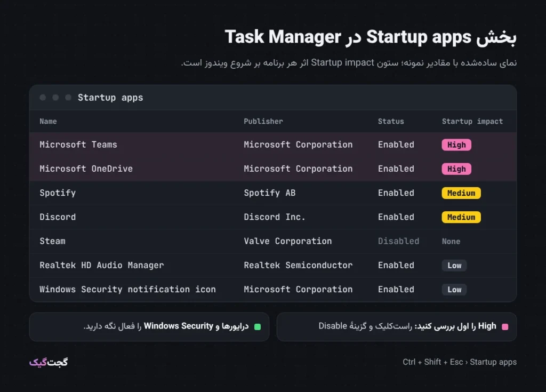Click the Windows Security tip card text
Screen dimensions: 546x392
(x=166, y=326)
